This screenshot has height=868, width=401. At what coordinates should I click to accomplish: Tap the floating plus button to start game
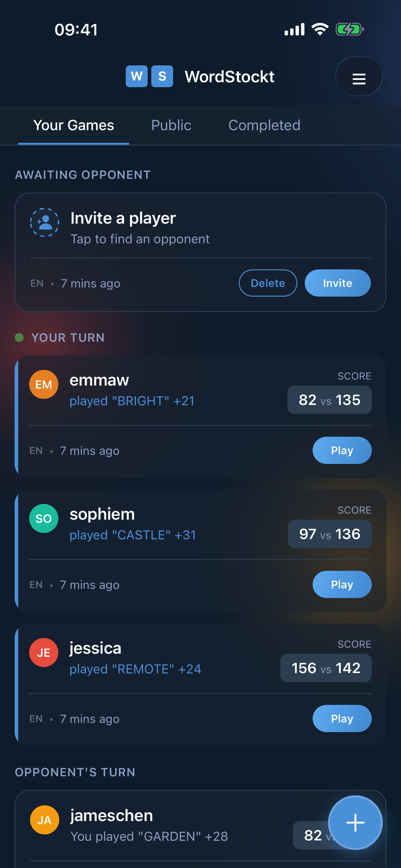coord(355,823)
